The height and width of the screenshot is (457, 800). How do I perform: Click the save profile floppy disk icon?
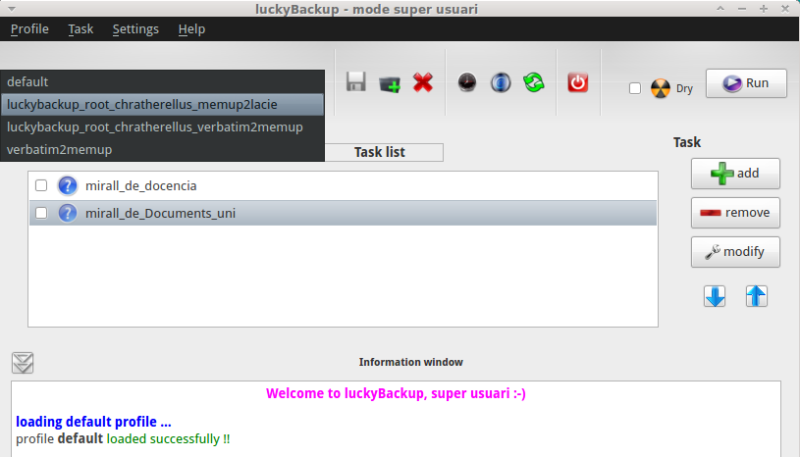tap(356, 83)
